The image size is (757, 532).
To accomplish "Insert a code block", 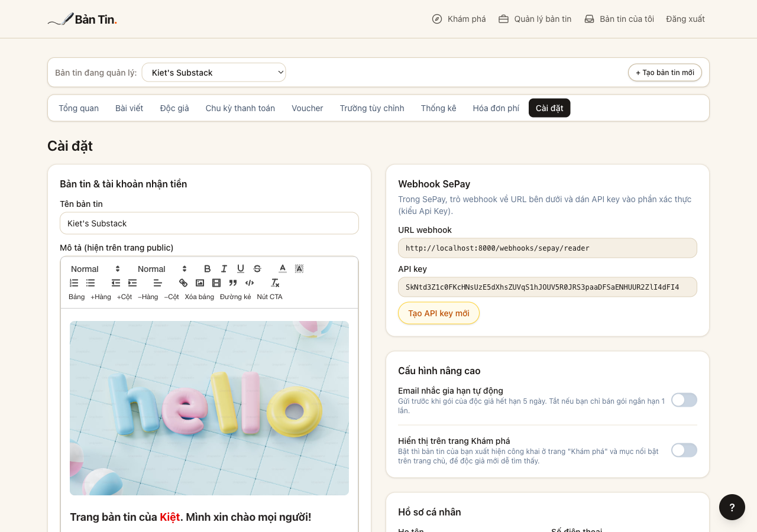I will coord(250,283).
